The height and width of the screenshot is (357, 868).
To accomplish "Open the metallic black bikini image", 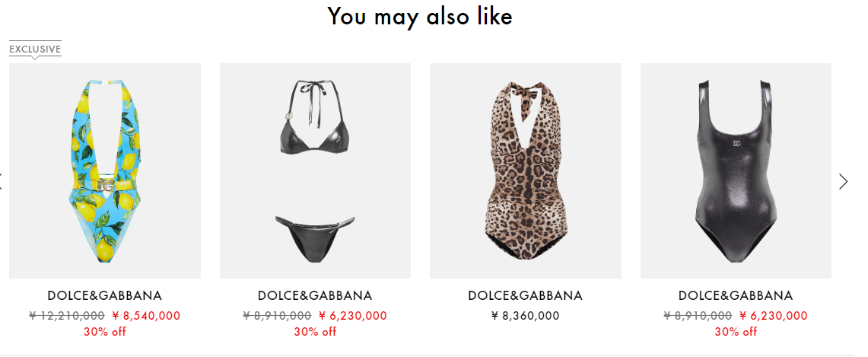I will click(315, 171).
